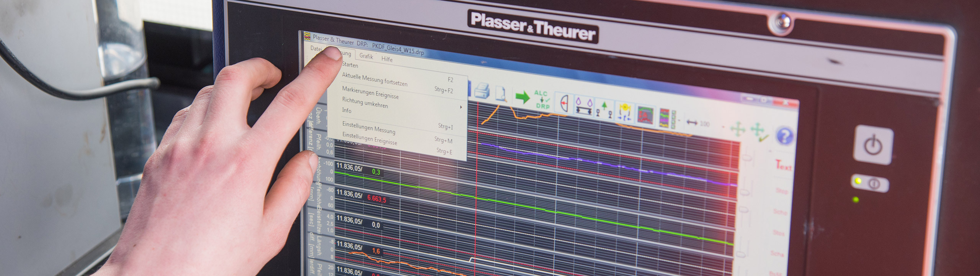Click the ALC to DRP transfer icon

click(542, 100)
